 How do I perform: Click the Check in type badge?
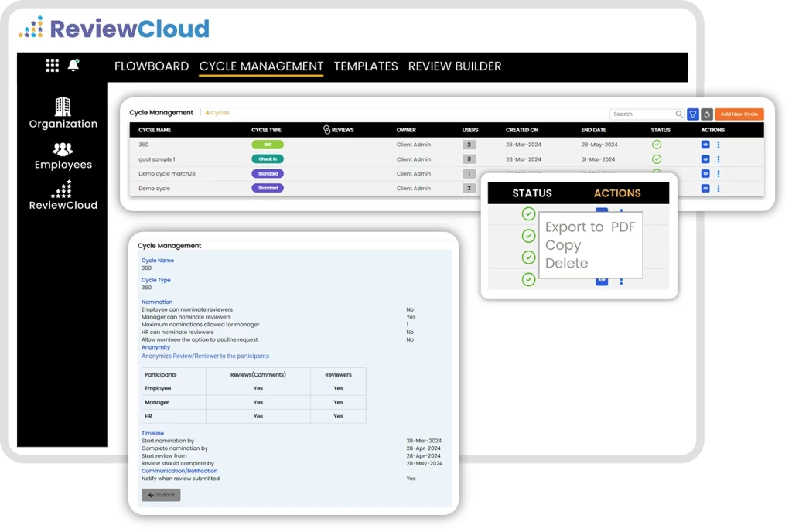point(268,159)
